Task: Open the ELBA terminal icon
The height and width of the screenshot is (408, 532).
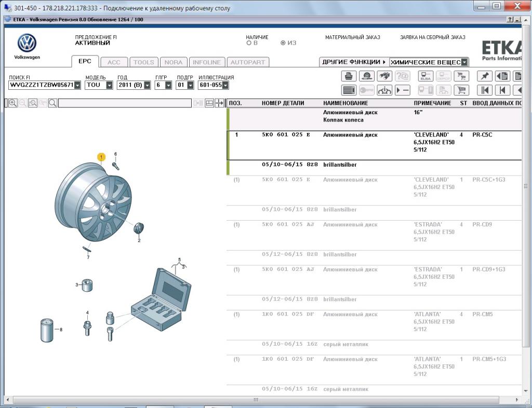Action: [425, 76]
